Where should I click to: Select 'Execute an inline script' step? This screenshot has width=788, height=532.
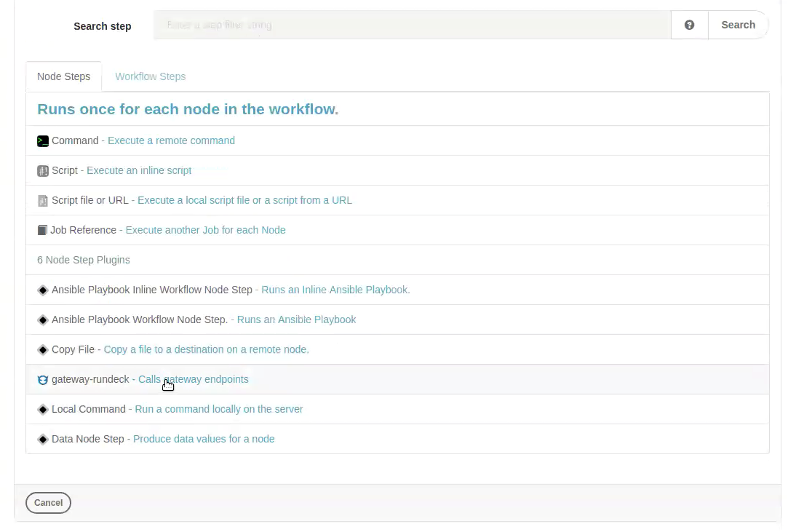139,170
